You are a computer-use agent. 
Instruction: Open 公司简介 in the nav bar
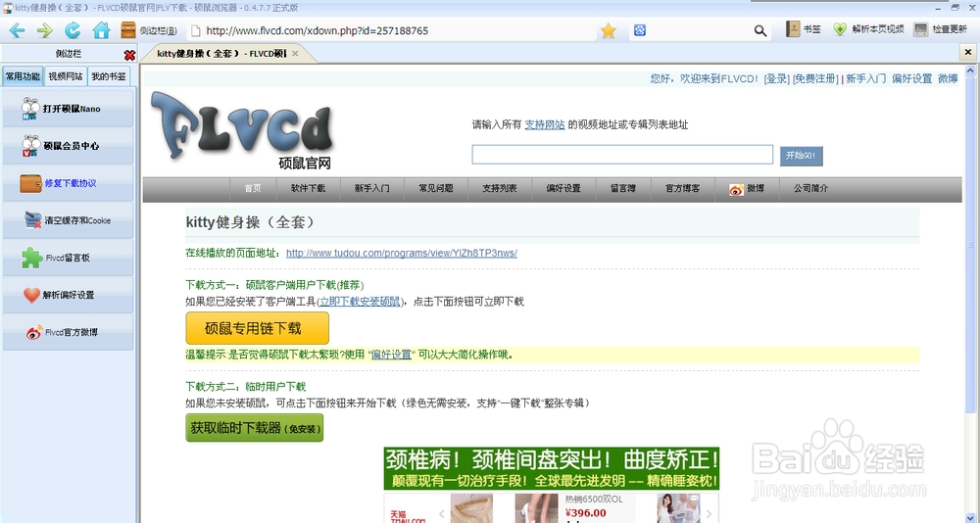810,189
